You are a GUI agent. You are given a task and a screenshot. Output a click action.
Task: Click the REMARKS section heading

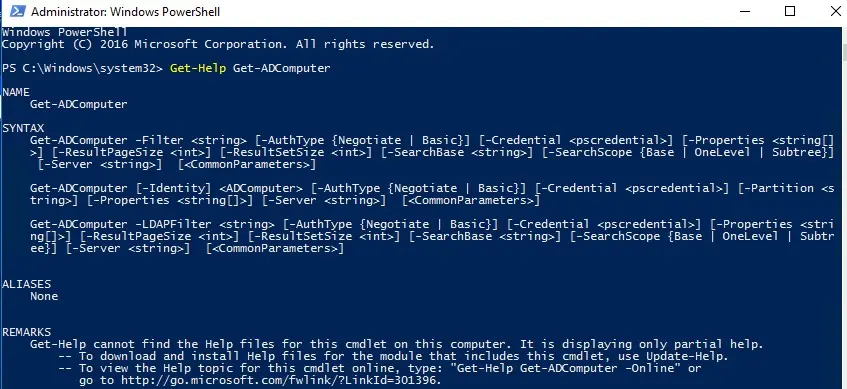(26, 332)
